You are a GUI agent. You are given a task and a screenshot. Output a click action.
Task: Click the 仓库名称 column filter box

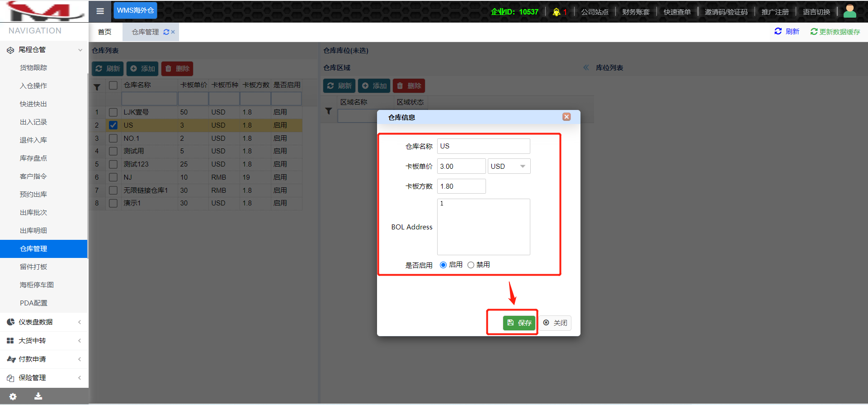[149, 99]
